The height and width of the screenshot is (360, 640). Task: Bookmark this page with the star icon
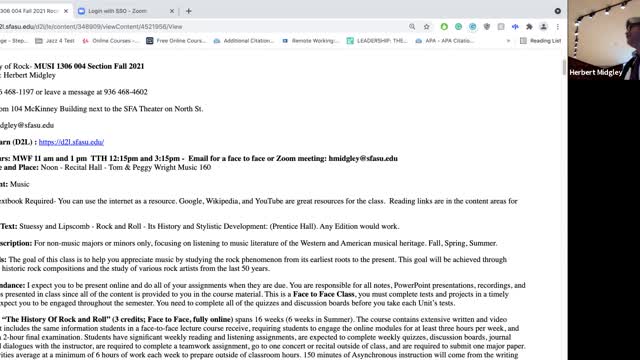(x=427, y=27)
